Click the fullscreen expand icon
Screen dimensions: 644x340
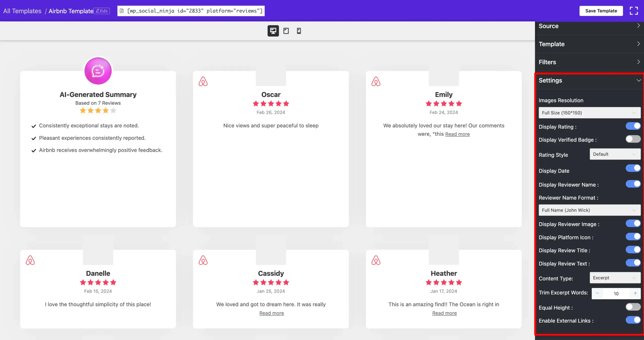click(x=634, y=11)
